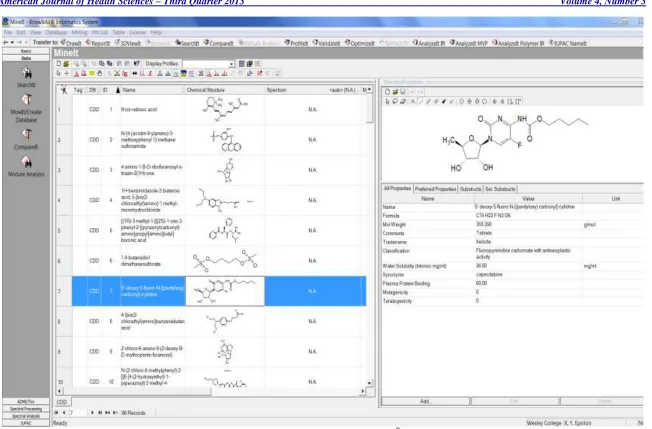This screenshot has height=429, width=652.
Task: Switch to the Preferred Properties tab
Action: pyautogui.click(x=435, y=189)
